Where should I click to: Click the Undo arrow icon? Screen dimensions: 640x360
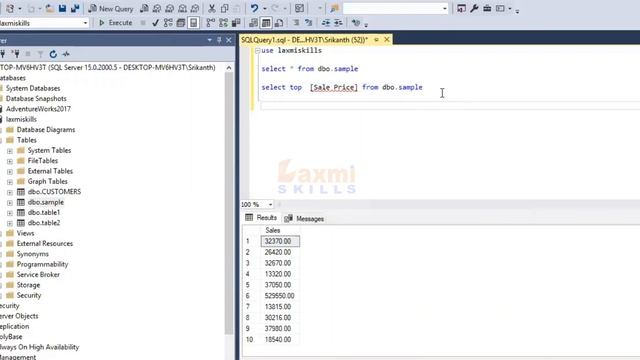254,8
